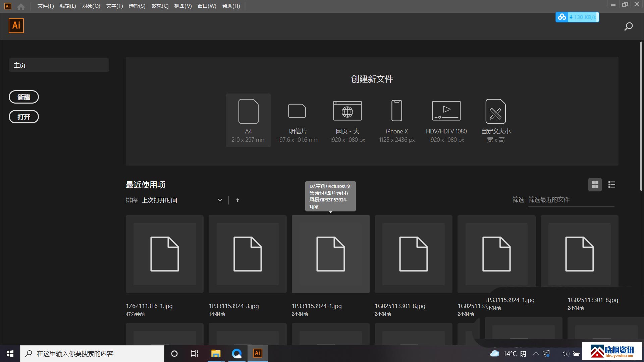644x362 pixels.
Task: Choose the postcard 明信片 preset icon
Action: [x=297, y=111]
